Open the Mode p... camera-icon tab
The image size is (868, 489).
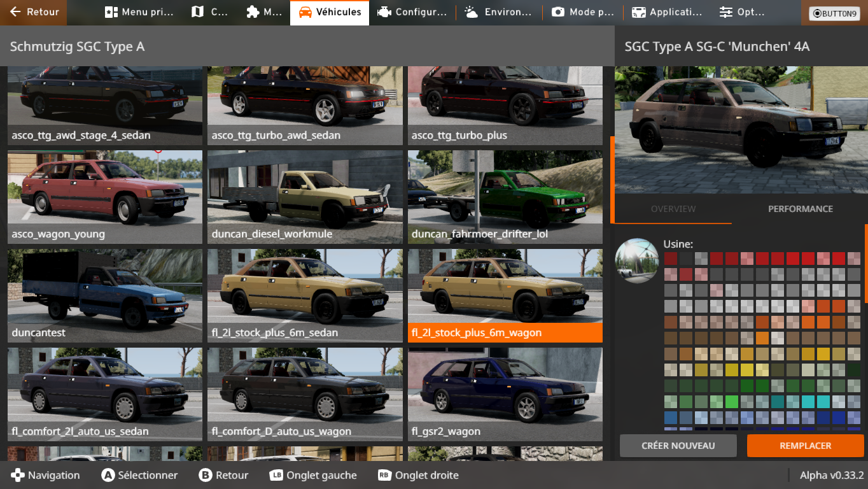(582, 12)
